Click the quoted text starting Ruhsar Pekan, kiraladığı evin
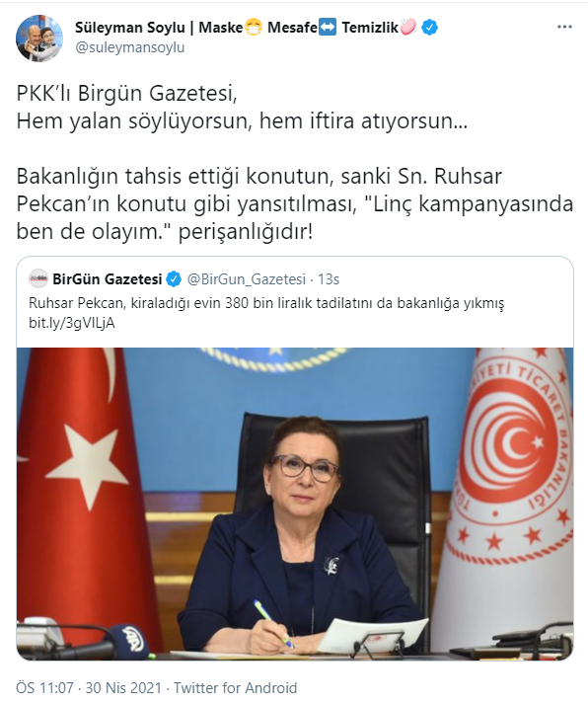588x704 pixels. tap(266, 303)
